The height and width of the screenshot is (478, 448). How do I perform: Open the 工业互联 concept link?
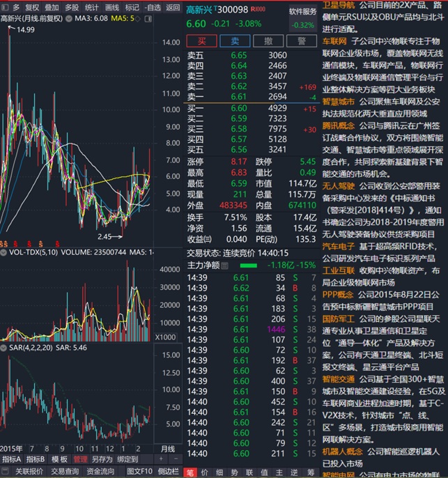coord(339,270)
